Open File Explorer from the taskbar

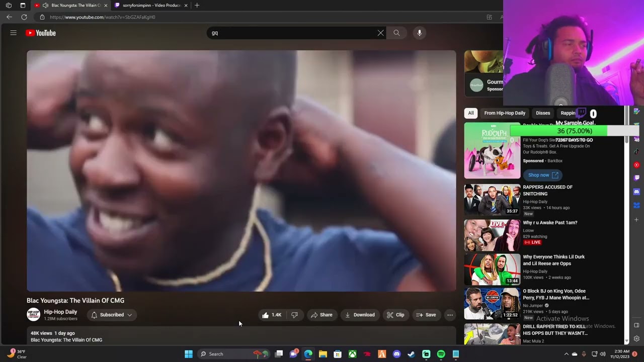point(323,354)
